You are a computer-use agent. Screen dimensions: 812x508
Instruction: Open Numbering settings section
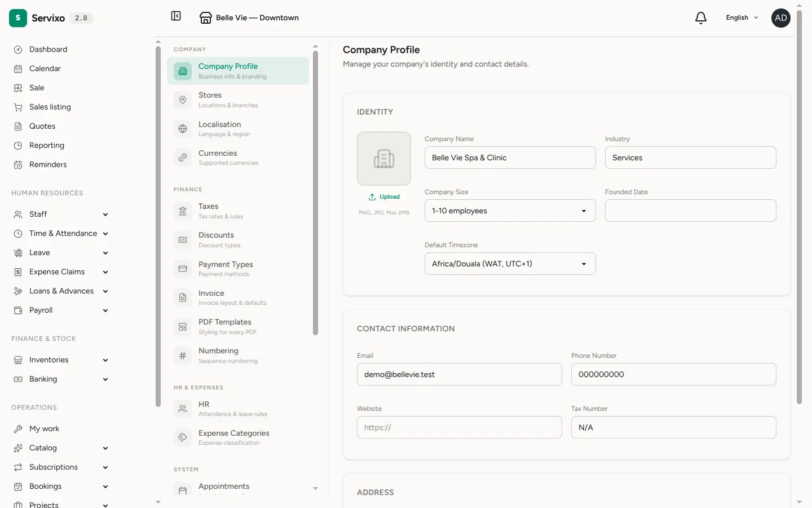click(238, 356)
